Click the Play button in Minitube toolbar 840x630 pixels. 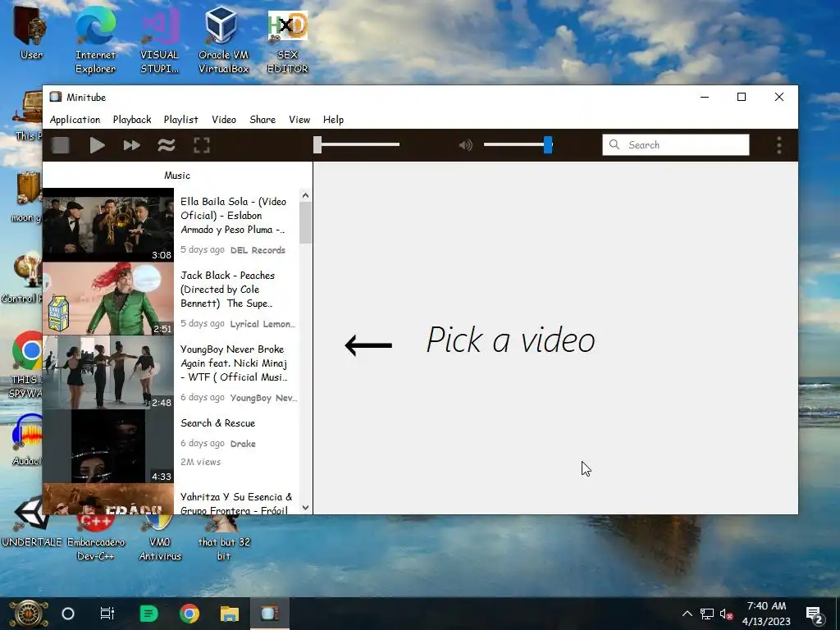(x=97, y=145)
